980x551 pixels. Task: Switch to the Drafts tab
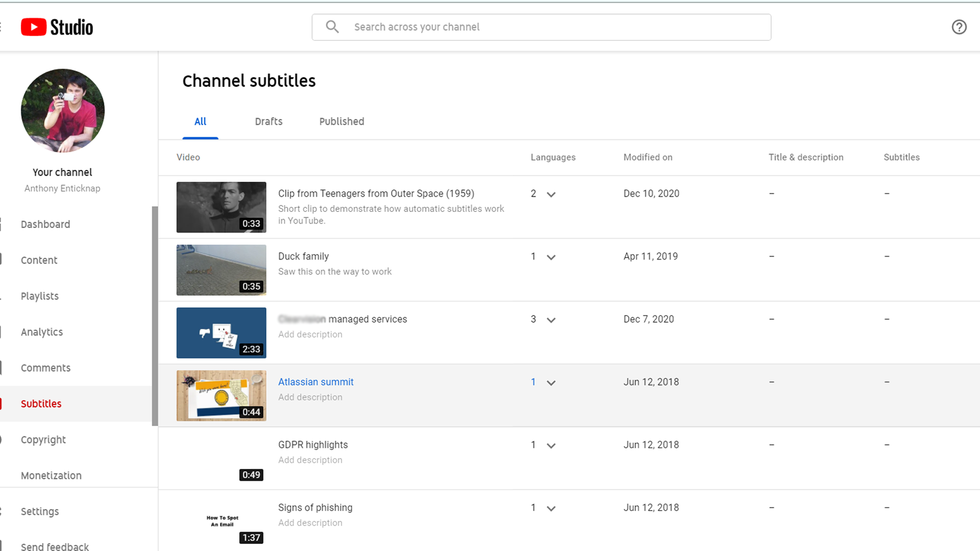268,121
